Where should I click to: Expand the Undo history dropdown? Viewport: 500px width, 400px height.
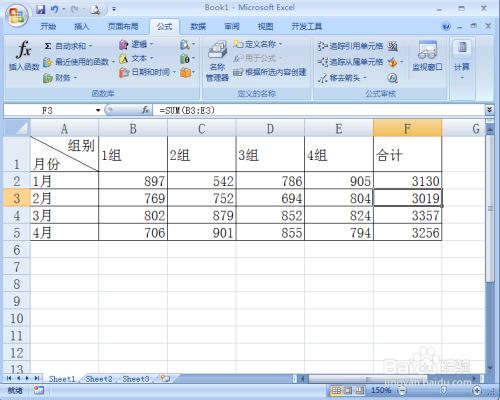63,9
